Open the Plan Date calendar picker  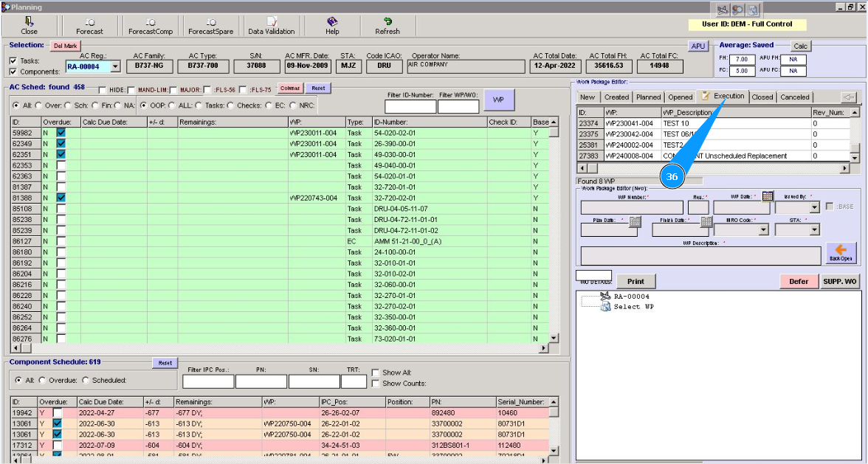tap(635, 221)
